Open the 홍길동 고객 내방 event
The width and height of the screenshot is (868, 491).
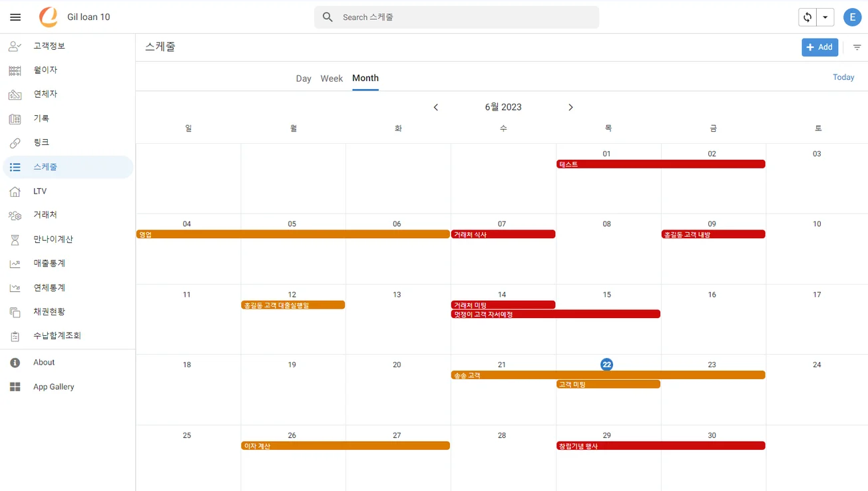pyautogui.click(x=714, y=234)
